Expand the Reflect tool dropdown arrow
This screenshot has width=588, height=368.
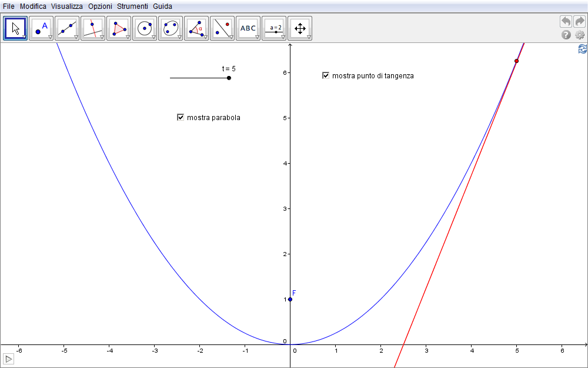pyautogui.click(x=231, y=37)
